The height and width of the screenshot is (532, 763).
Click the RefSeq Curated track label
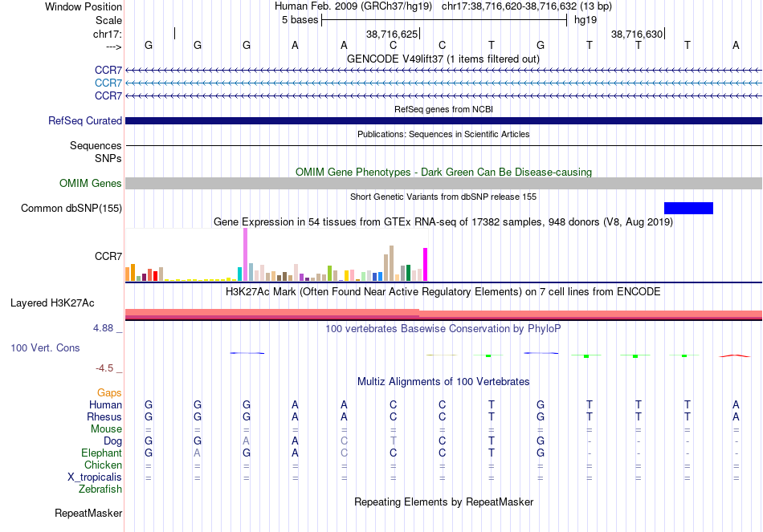pos(84,120)
